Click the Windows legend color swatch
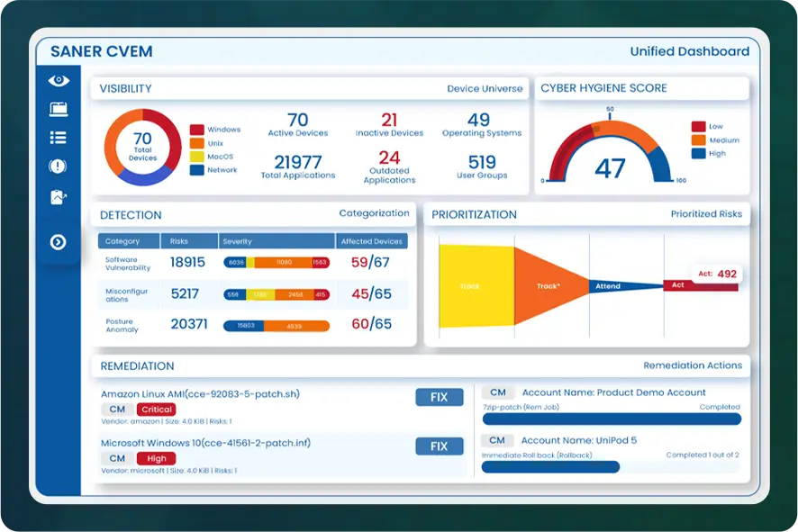 [196, 130]
